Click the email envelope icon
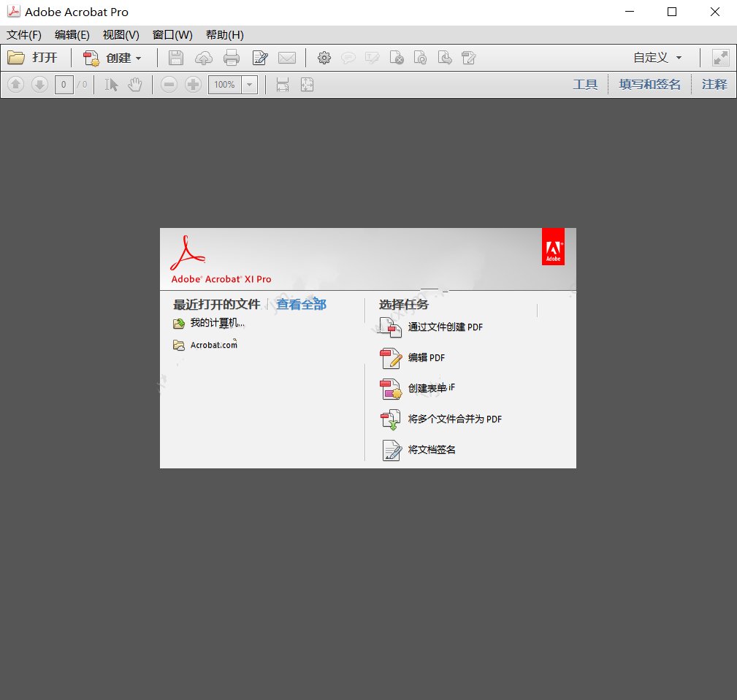737x700 pixels. pos(287,58)
